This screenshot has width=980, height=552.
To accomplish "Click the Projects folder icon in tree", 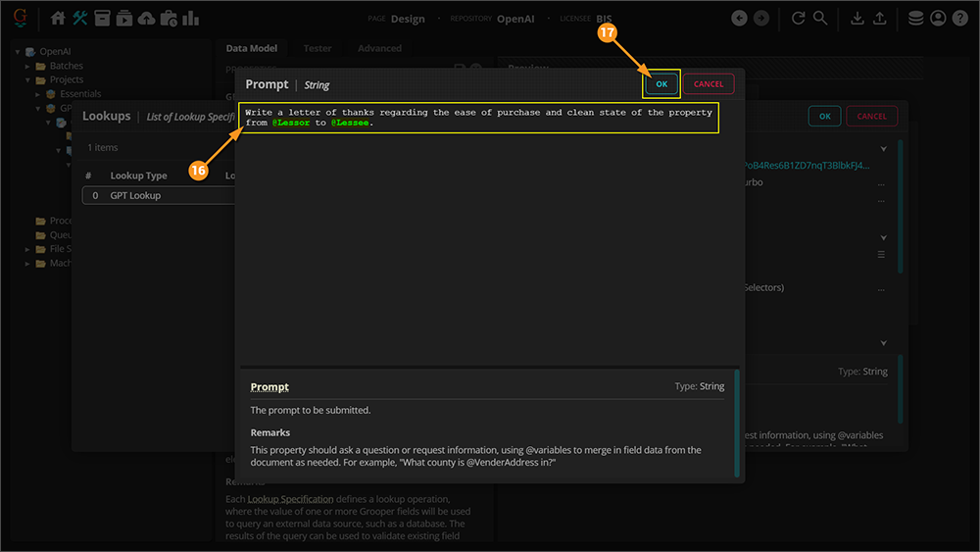I will coord(40,80).
